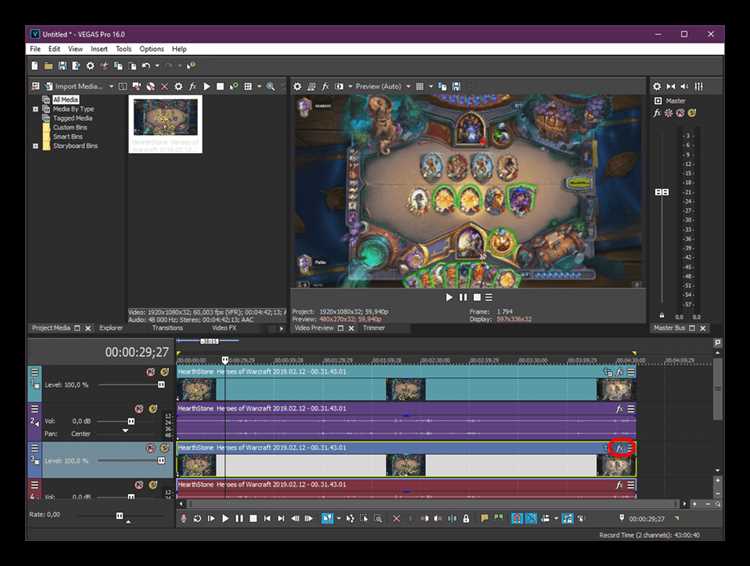The width and height of the screenshot is (750, 566).
Task: Open the Insert menu
Action: [x=99, y=49]
